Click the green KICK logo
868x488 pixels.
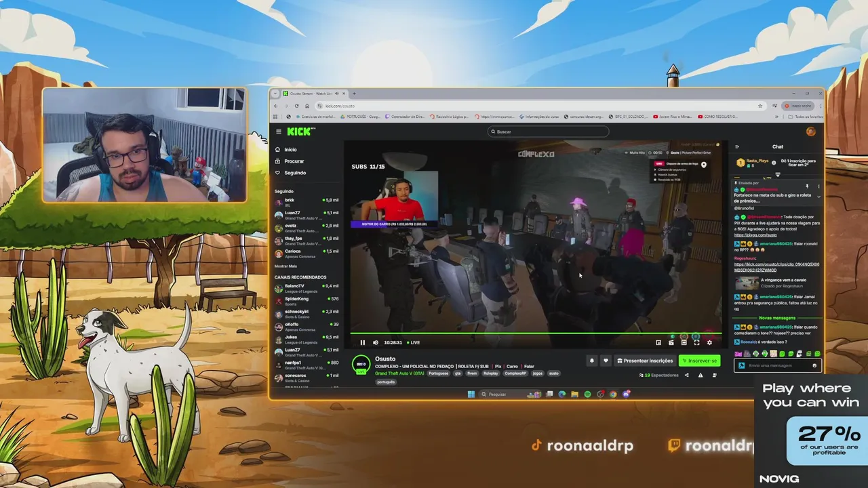click(300, 131)
